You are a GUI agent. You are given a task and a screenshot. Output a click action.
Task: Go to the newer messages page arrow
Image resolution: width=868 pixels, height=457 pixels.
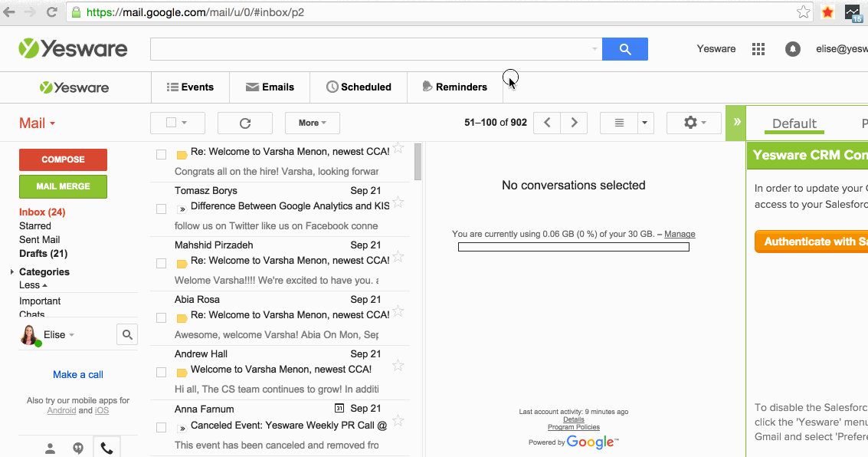coord(547,123)
